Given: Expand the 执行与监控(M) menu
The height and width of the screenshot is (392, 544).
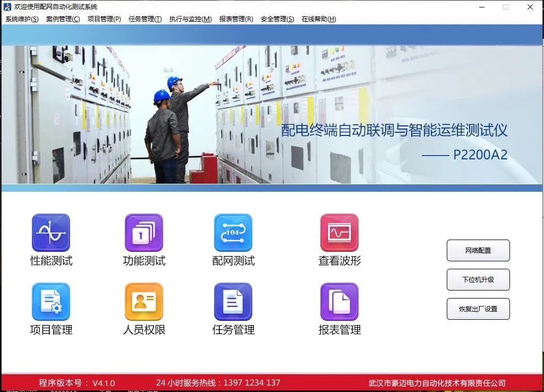Looking at the screenshot, I should click(190, 19).
